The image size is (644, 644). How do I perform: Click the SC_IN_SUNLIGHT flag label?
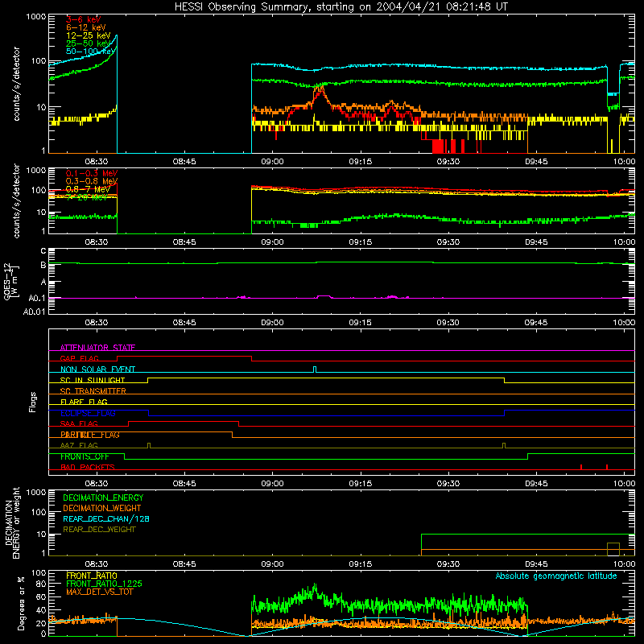coord(93,380)
